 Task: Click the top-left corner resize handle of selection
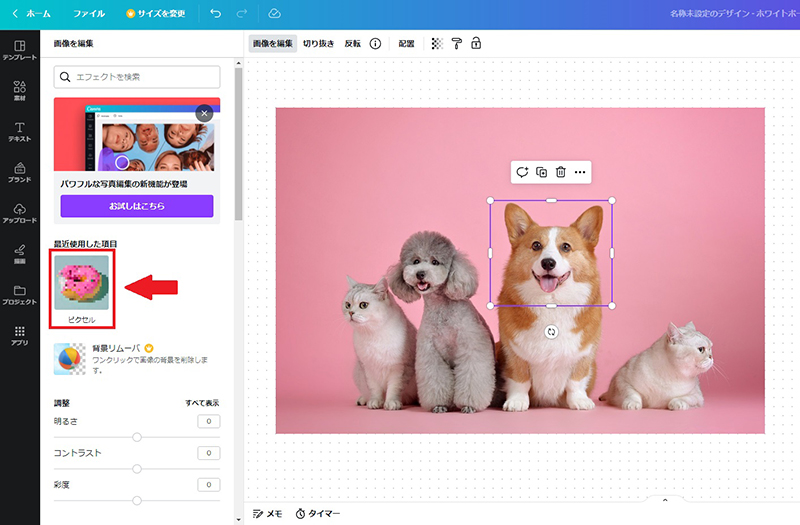(490, 201)
